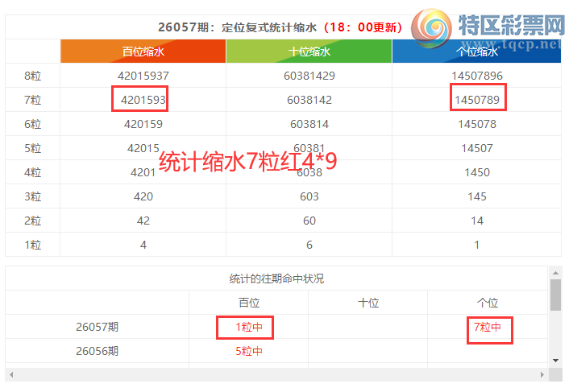Click 4粒 row label

(32, 172)
